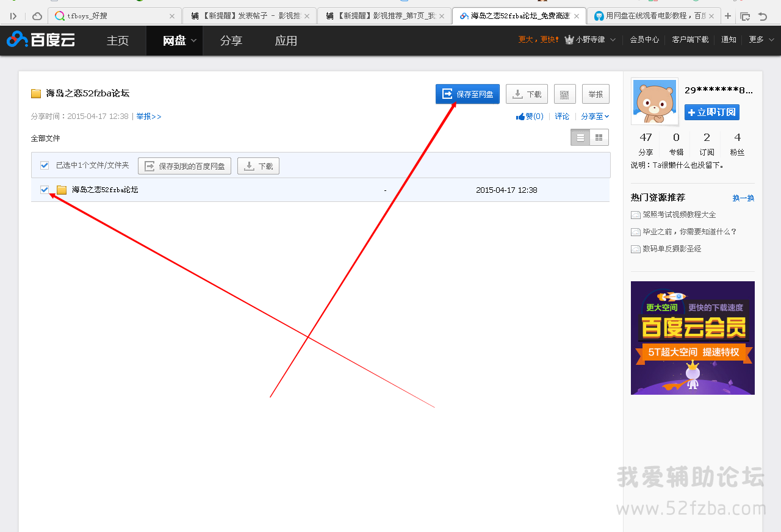The width and height of the screenshot is (781, 532).
Task: Open the 更多 dropdown menu
Action: tap(761, 40)
